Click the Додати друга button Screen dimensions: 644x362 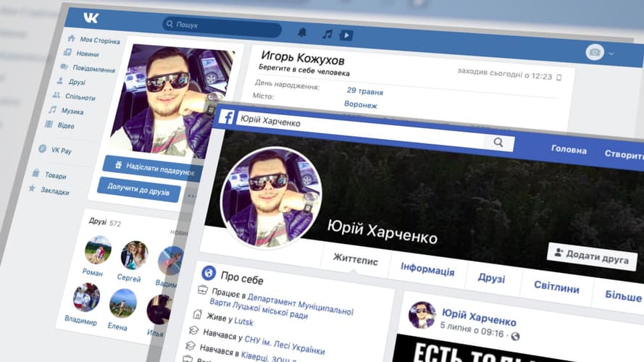click(x=592, y=256)
